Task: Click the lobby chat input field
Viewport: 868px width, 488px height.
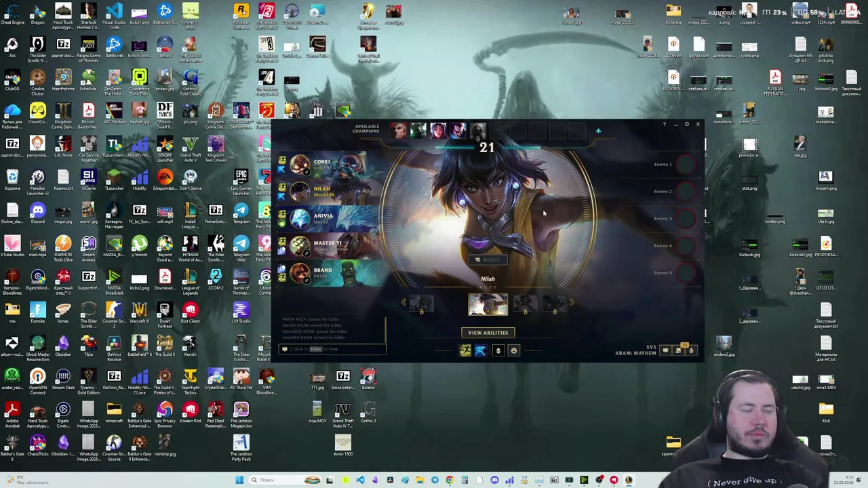Action: click(332, 349)
